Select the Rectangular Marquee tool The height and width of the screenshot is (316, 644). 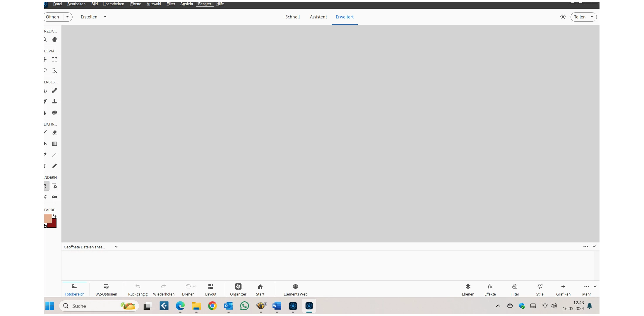pyautogui.click(x=54, y=59)
